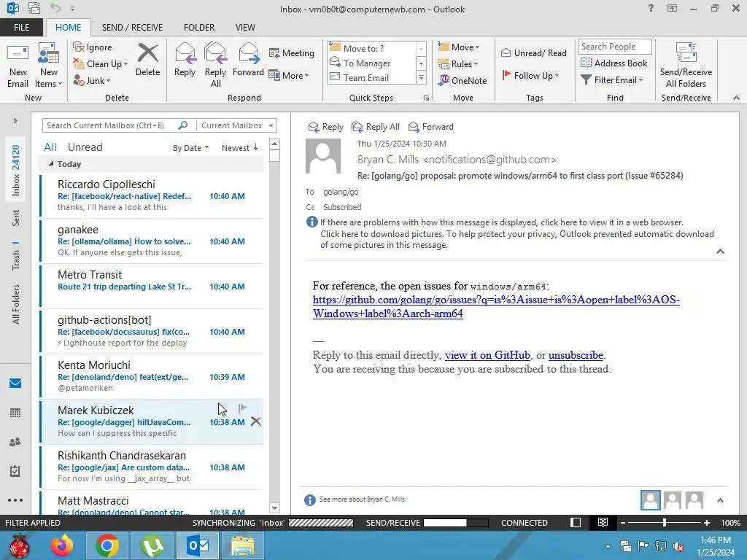Delete the selected message via the ribbon

147,60
